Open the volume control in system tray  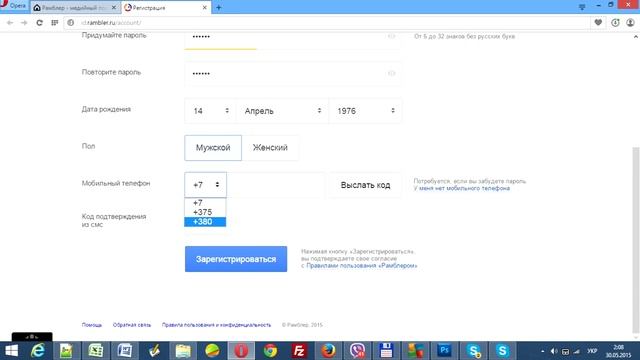[554, 351]
